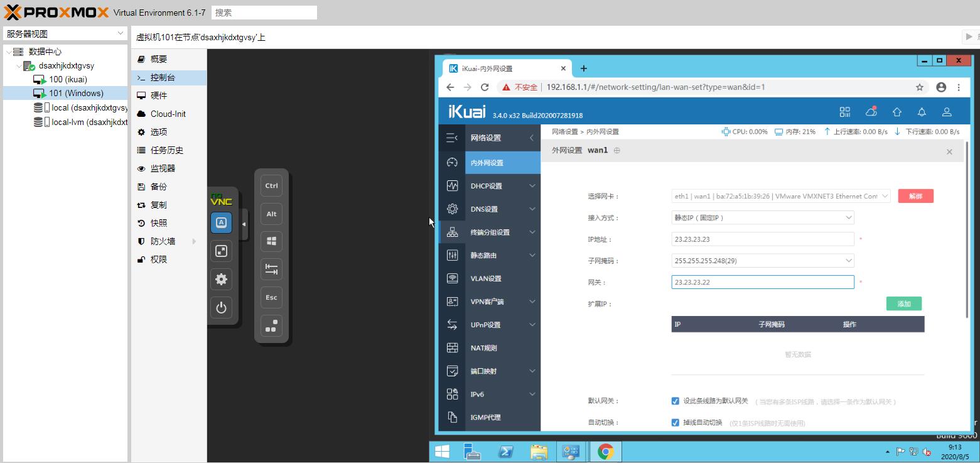The image size is (980, 463).
Task: Open iKuai cloud icon in header
Action: point(871,112)
